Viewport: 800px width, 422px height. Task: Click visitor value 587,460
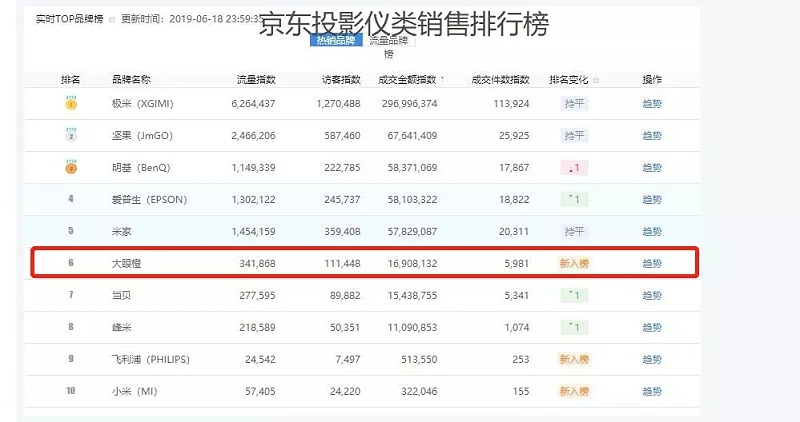pyautogui.click(x=342, y=136)
